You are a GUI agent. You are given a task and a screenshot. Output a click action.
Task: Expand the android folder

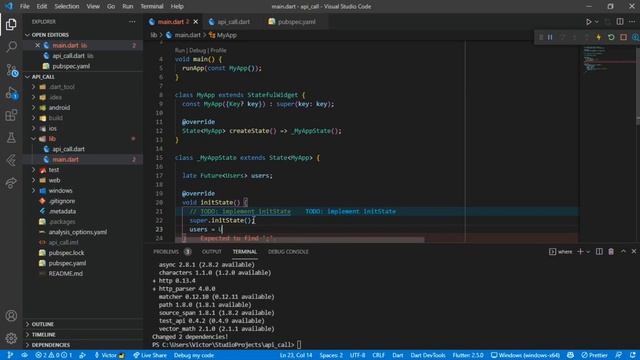coord(33,108)
